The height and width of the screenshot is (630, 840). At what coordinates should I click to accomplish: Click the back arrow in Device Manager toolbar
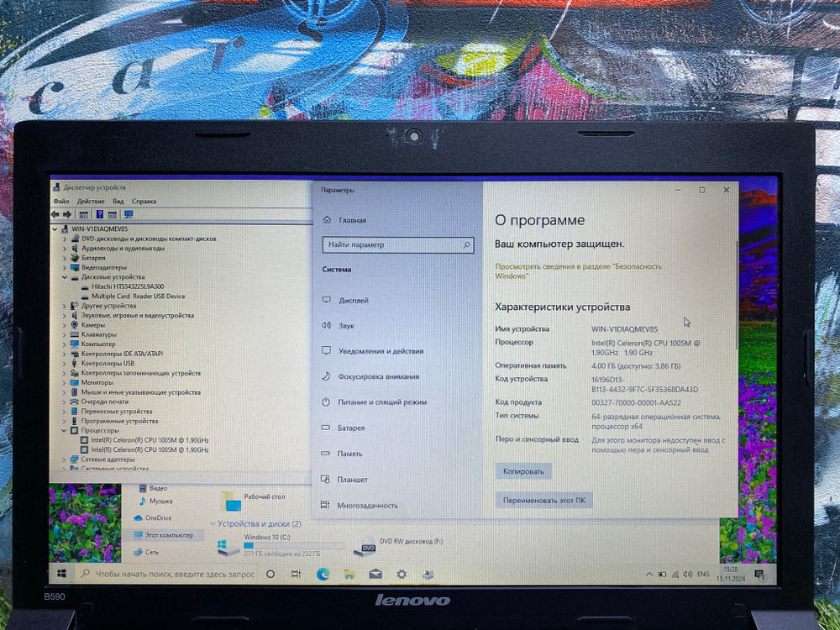56,213
